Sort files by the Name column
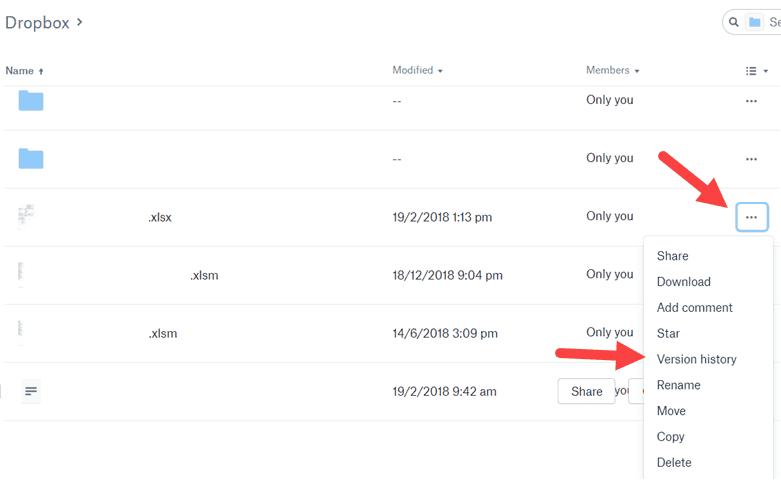The image size is (781, 480). (x=24, y=71)
